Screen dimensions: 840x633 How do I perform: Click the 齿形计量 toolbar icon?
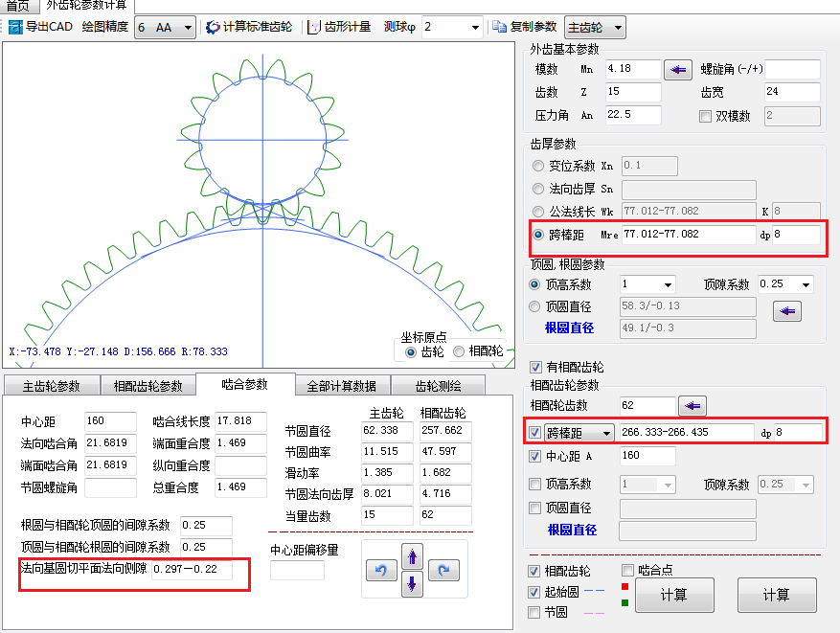click(314, 27)
